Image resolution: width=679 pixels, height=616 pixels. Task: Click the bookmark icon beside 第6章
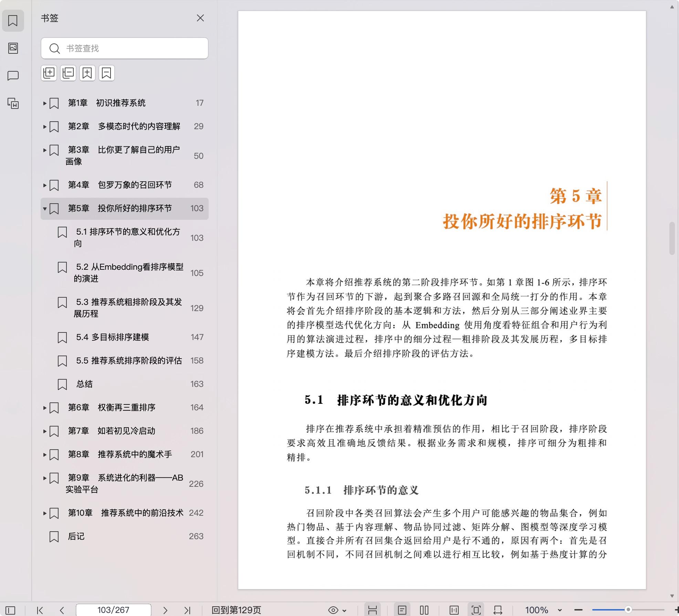point(54,408)
